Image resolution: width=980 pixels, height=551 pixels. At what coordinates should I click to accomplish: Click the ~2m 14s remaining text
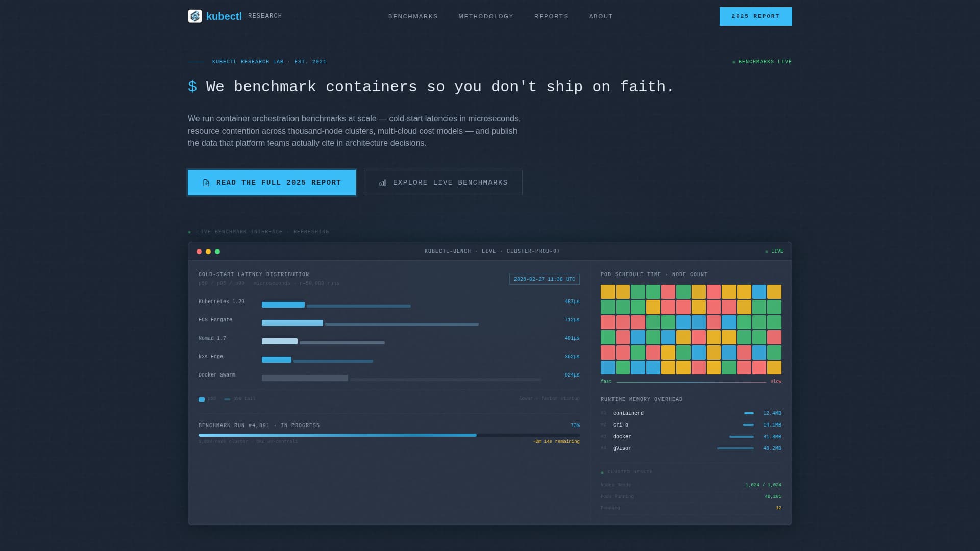556,442
